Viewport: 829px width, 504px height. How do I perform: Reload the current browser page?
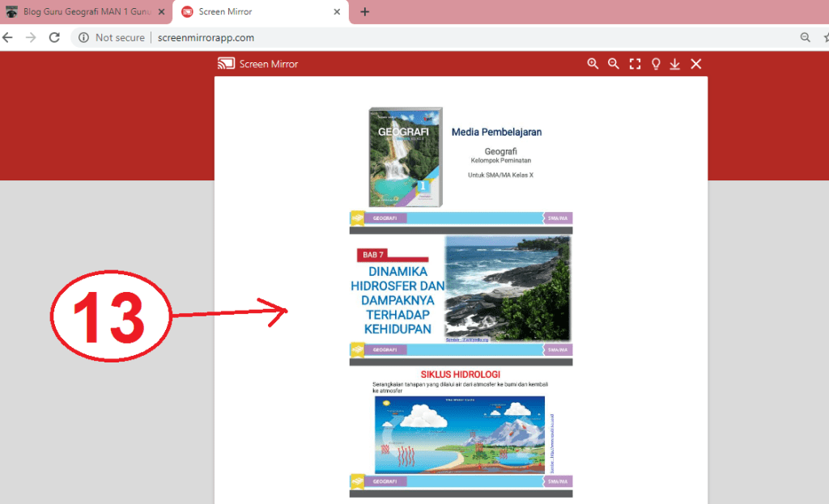point(54,37)
